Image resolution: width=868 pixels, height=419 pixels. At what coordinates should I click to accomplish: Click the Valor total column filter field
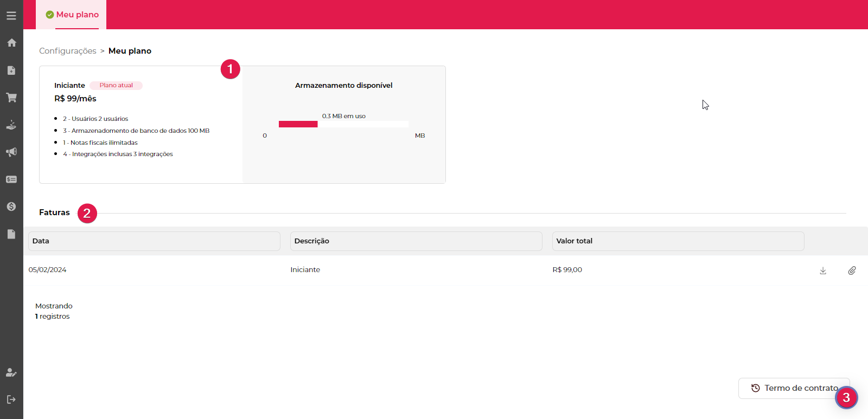[678, 241]
